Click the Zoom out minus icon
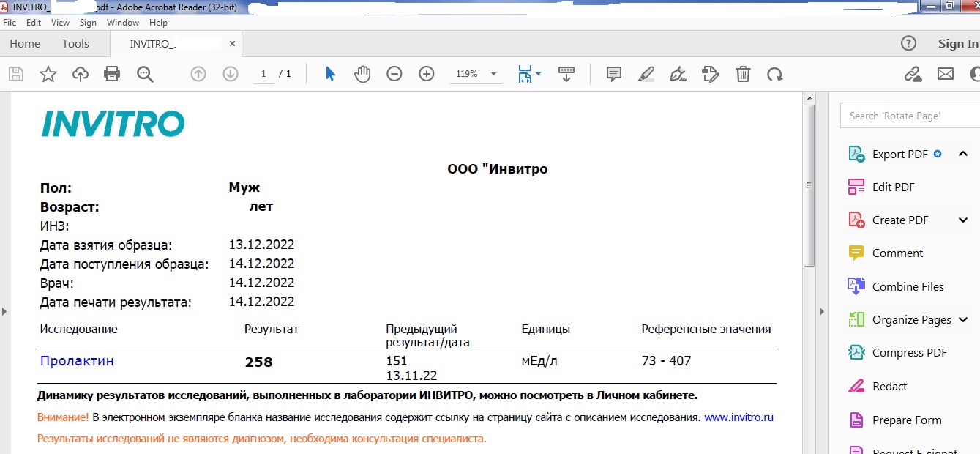 tap(394, 74)
